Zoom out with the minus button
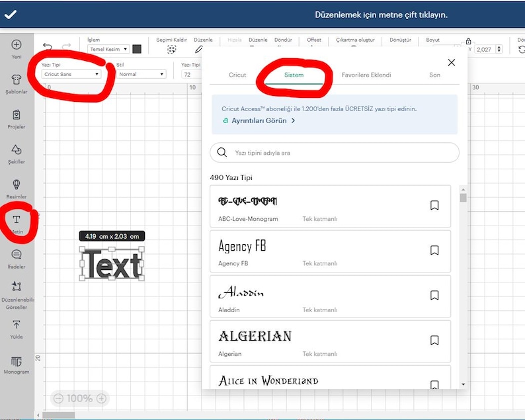 point(58,398)
